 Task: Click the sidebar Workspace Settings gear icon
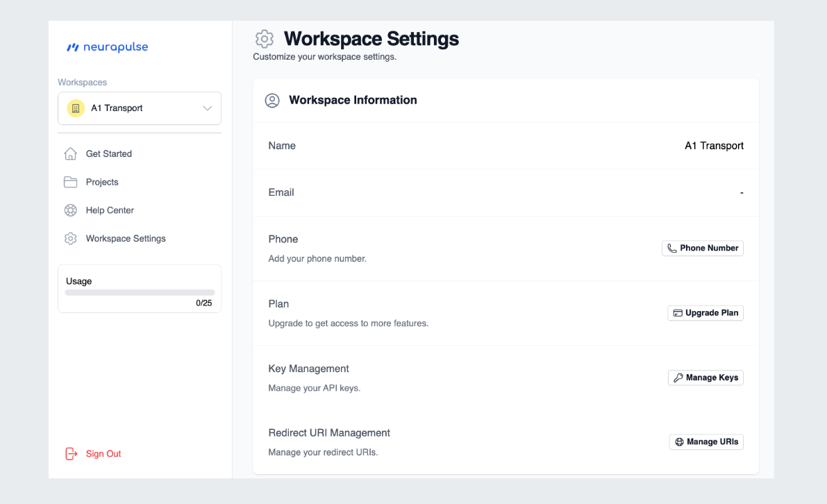click(70, 238)
